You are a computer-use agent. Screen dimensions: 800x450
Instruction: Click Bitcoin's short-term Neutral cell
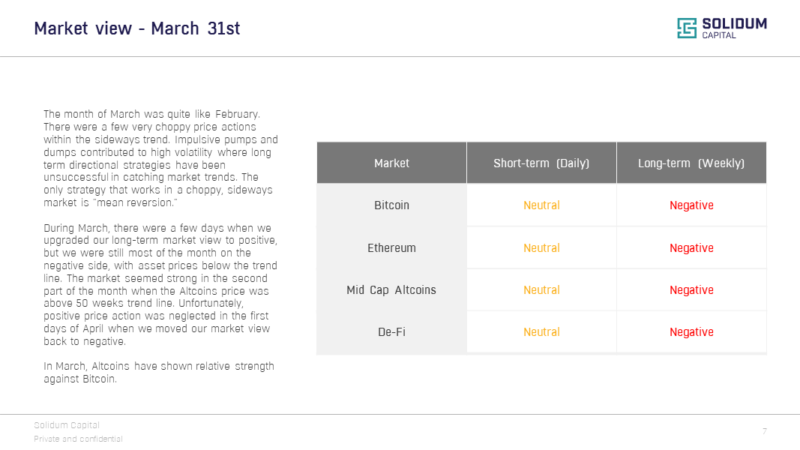[541, 206]
